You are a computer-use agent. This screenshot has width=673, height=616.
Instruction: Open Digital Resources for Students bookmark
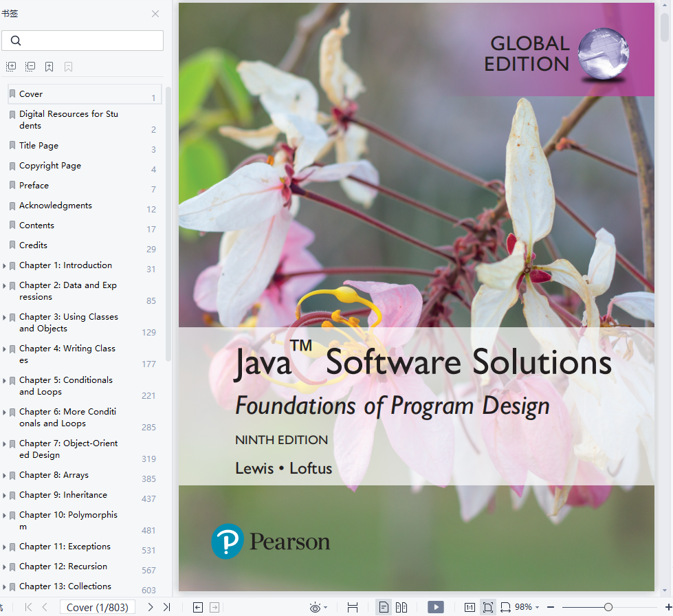click(85, 120)
